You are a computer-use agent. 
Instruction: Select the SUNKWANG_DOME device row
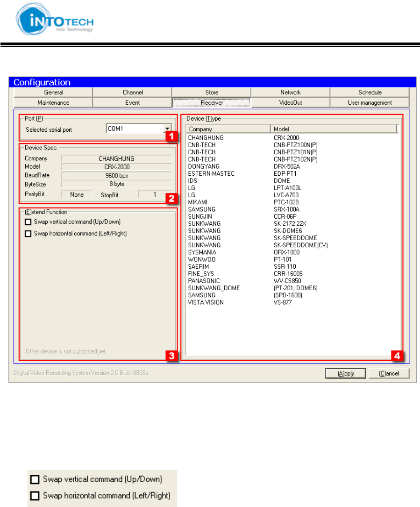(x=292, y=288)
